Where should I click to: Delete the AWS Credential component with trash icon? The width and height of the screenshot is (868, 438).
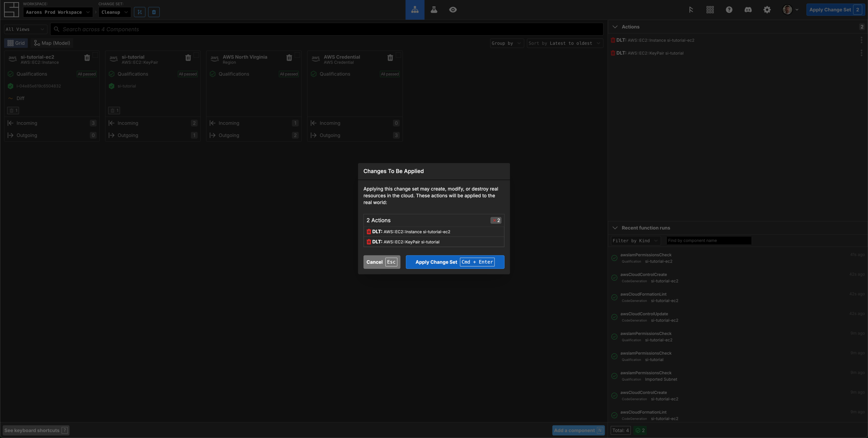pos(390,58)
